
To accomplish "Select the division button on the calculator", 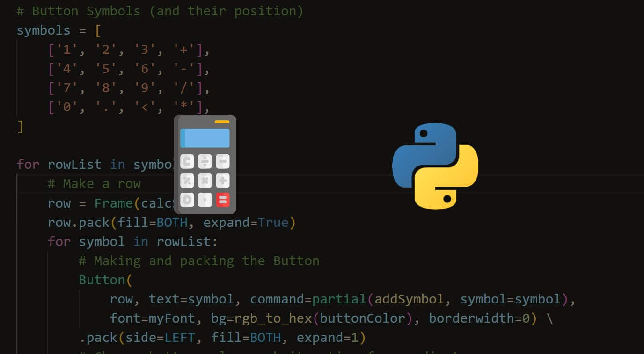I will [205, 161].
